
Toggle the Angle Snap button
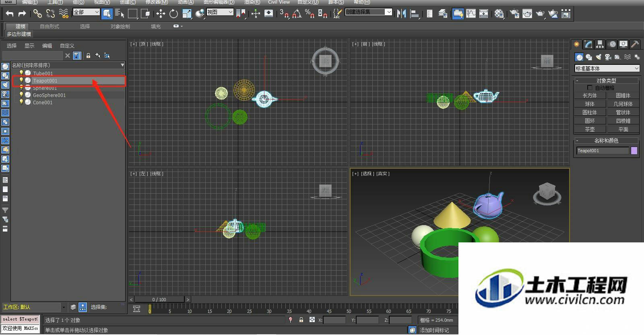click(x=297, y=14)
